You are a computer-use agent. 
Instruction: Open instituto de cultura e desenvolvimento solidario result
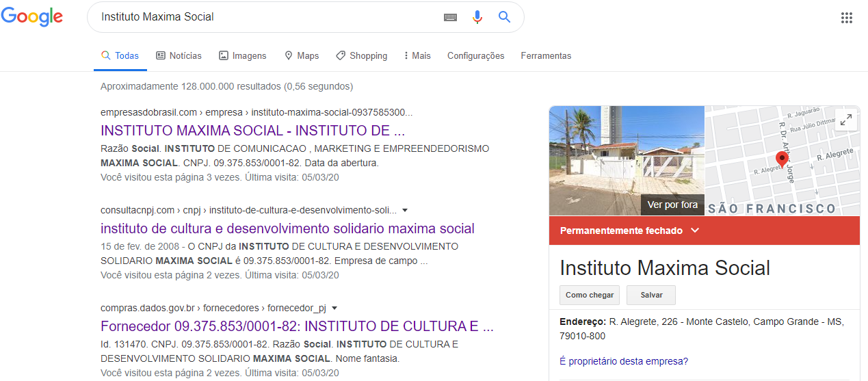click(x=287, y=228)
